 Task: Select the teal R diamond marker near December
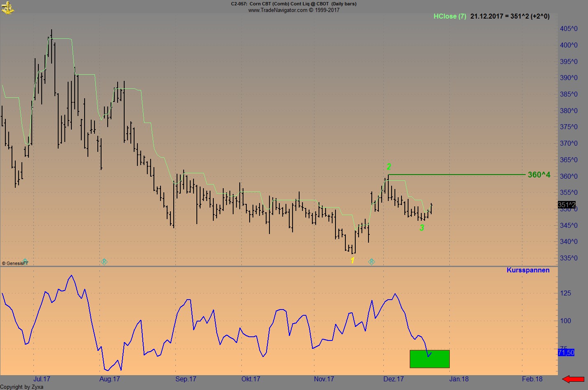[x=371, y=261]
